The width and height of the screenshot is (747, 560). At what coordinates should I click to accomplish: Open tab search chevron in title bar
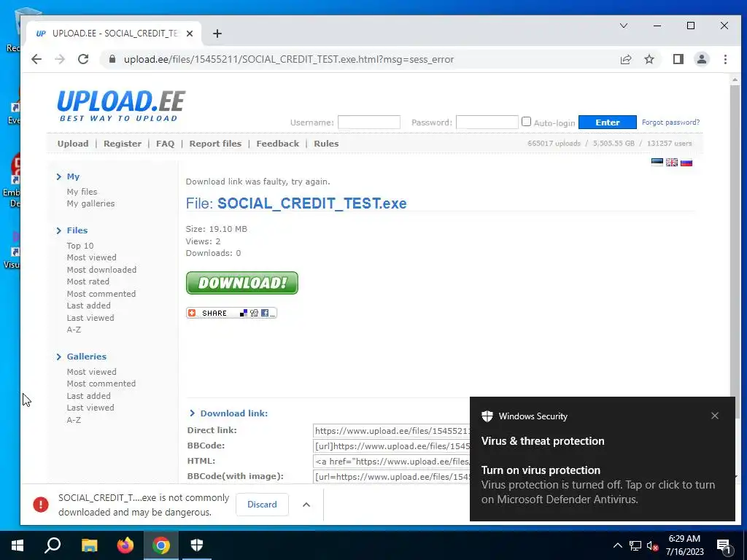[623, 26]
